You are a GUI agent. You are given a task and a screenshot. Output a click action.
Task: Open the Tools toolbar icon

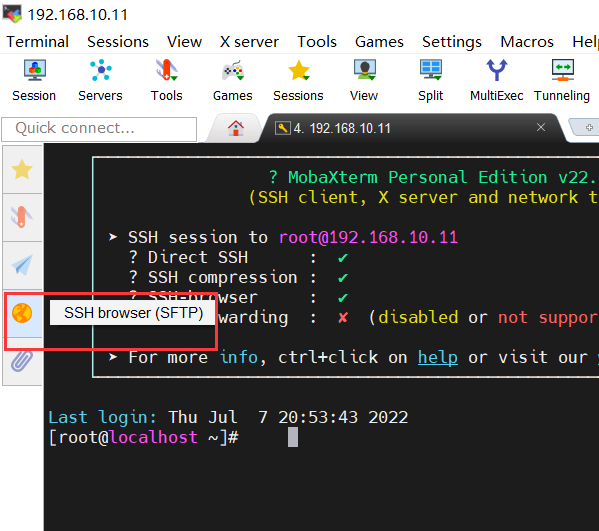167,81
